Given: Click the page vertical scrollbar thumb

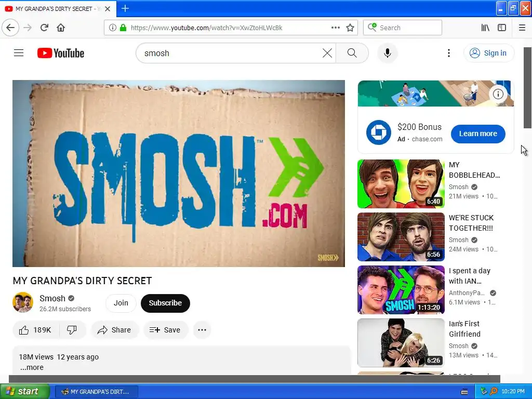Looking at the screenshot, I should tap(527, 88).
